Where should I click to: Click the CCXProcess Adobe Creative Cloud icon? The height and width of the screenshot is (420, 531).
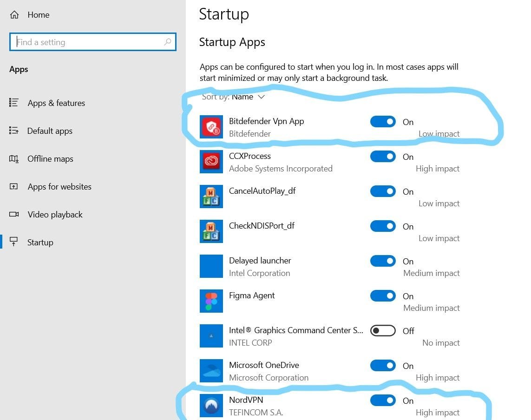click(x=211, y=162)
